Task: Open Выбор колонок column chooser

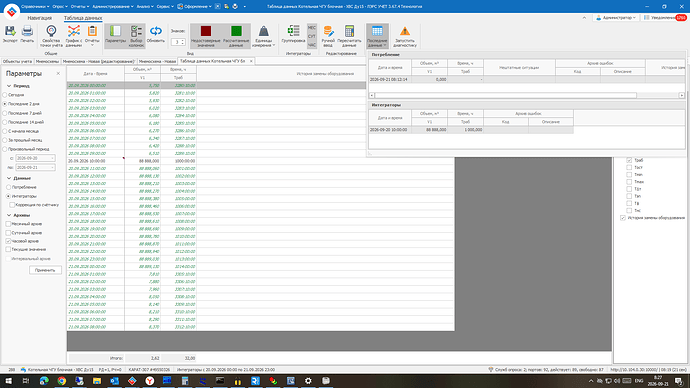Action: (136, 36)
